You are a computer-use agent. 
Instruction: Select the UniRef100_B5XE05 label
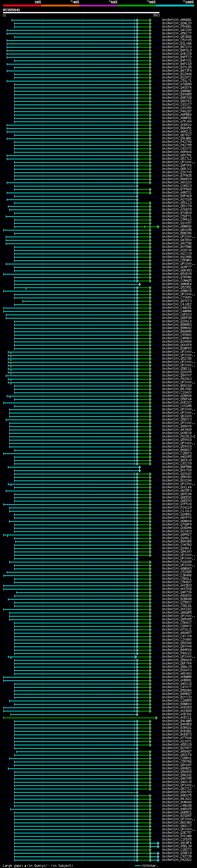point(177,274)
